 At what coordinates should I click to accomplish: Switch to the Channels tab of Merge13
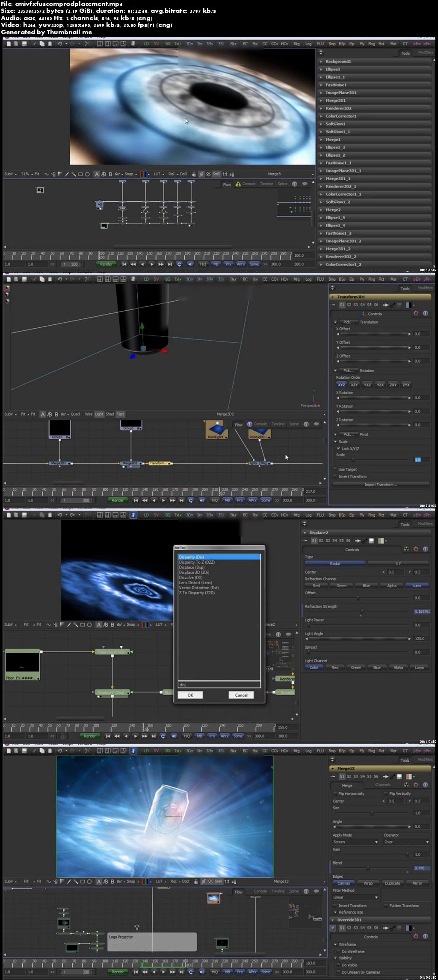pyautogui.click(x=382, y=785)
